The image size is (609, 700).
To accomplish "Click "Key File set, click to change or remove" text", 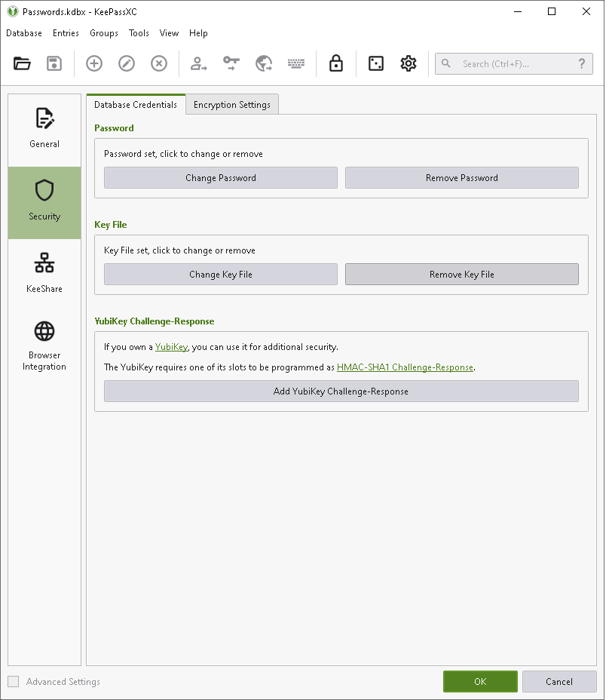I will click(x=180, y=250).
